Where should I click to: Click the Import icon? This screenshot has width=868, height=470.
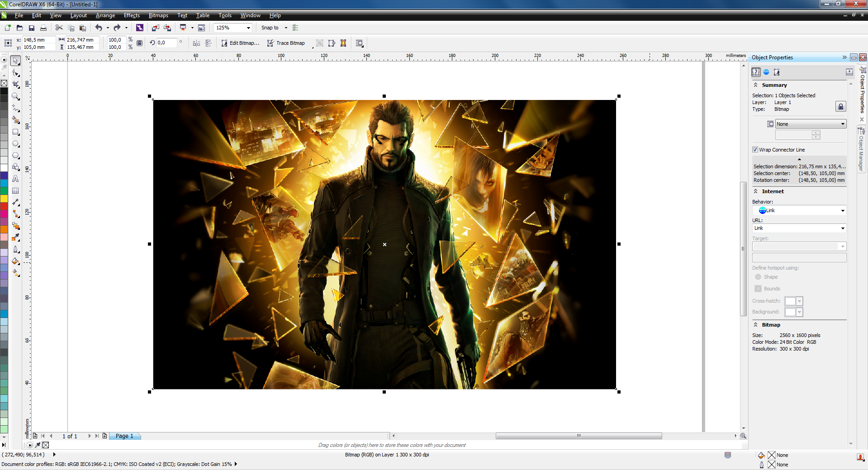click(x=155, y=28)
